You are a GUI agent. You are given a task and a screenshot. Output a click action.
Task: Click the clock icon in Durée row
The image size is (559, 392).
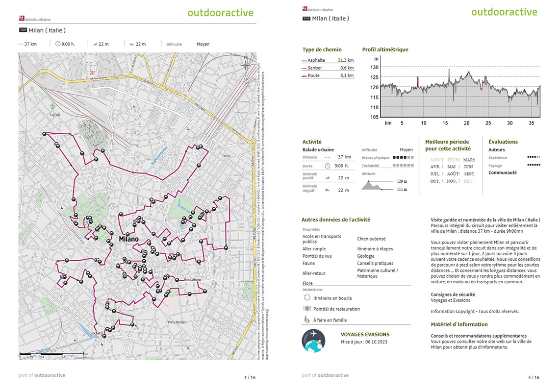pos(327,166)
